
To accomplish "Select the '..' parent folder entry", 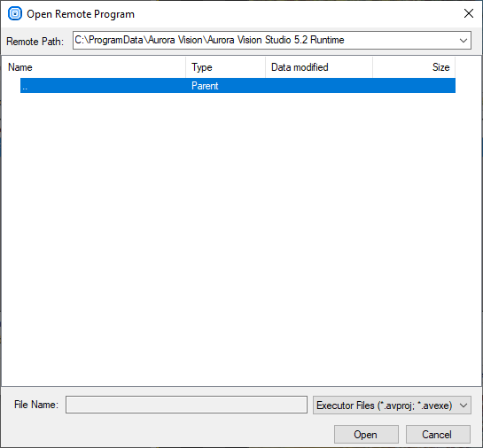I will pos(238,86).
